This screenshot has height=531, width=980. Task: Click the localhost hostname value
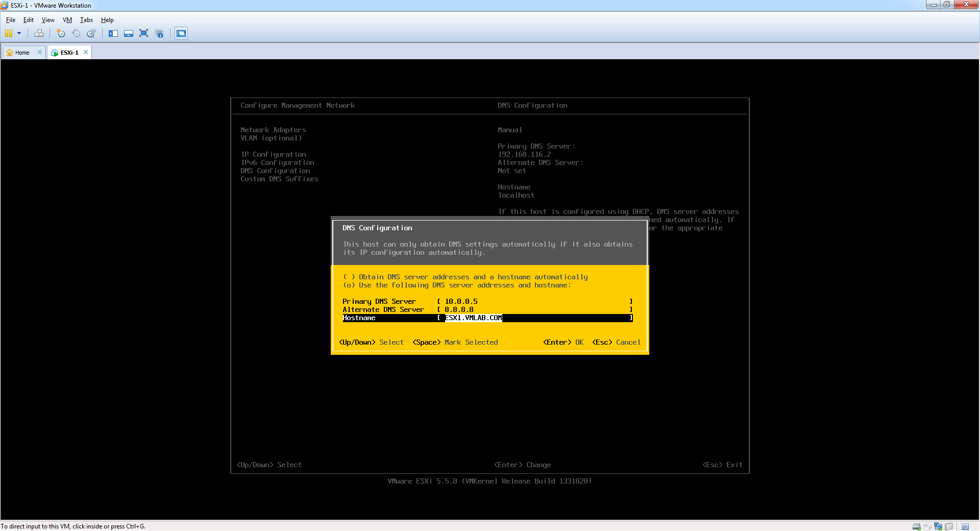coord(516,195)
